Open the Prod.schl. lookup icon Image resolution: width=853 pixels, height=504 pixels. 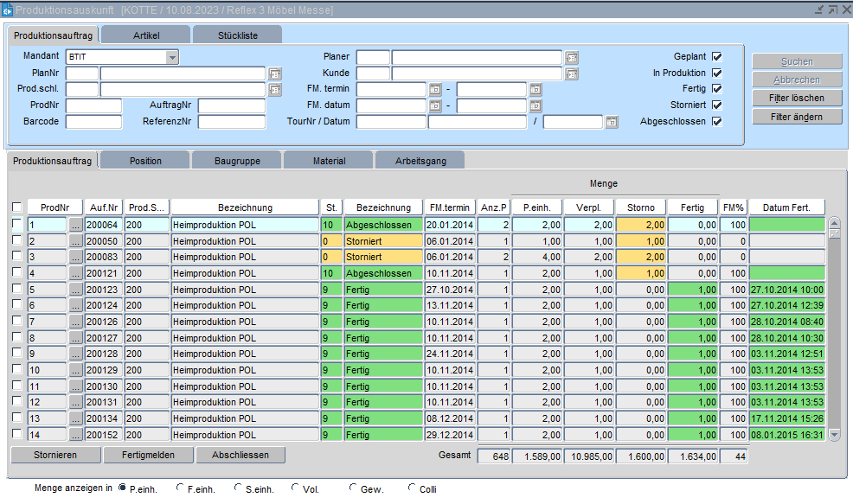coord(275,89)
